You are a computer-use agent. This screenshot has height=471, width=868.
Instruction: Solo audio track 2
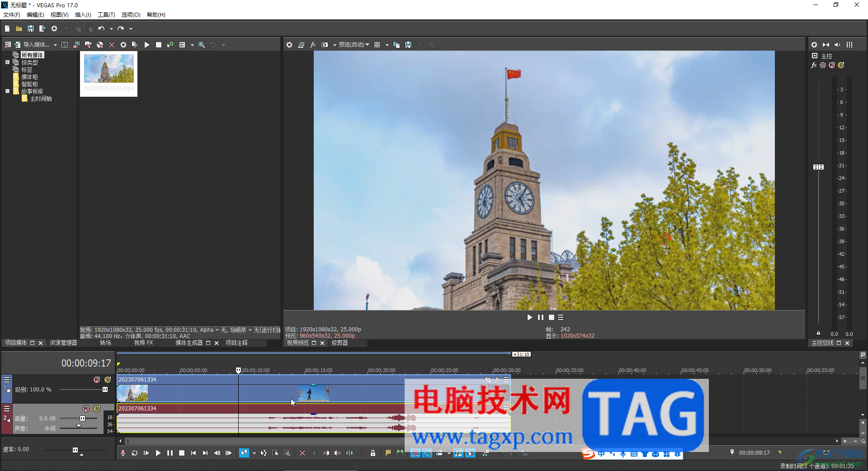pyautogui.click(x=97, y=409)
